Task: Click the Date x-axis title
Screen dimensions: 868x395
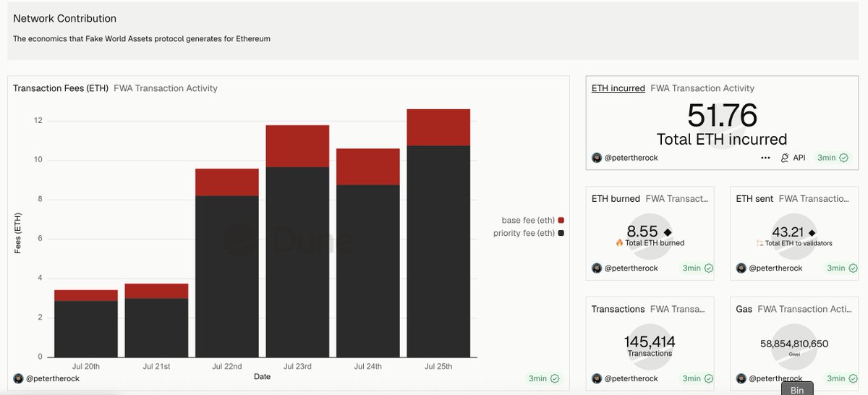Action: 263,376
